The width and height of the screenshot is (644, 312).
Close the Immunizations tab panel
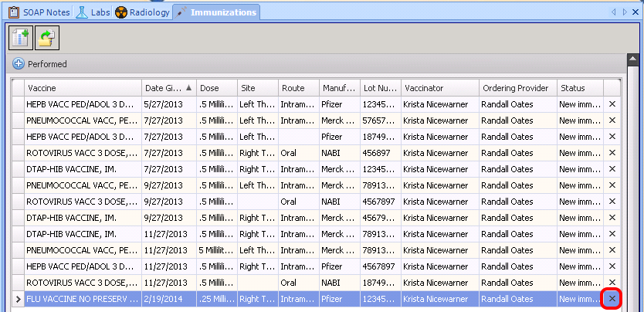click(x=635, y=12)
